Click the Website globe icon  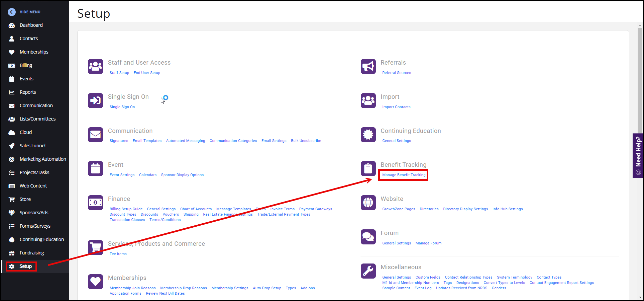368,203
